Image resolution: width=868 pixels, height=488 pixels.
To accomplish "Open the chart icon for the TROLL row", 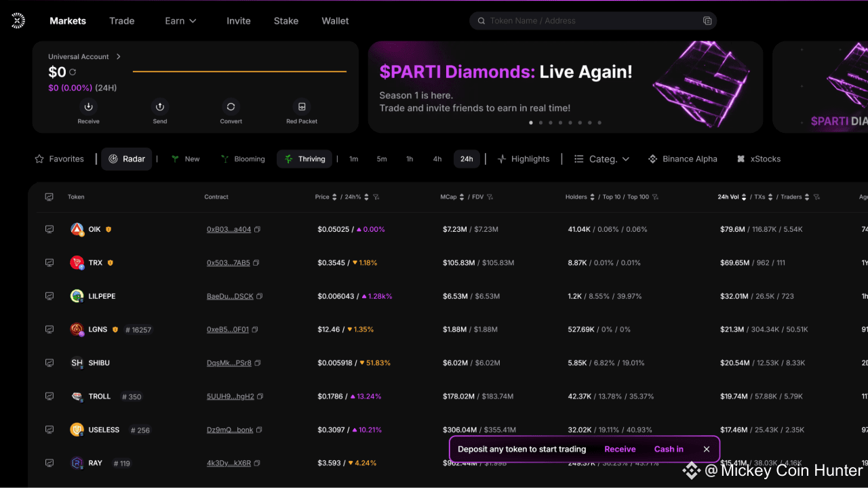I will click(x=50, y=396).
